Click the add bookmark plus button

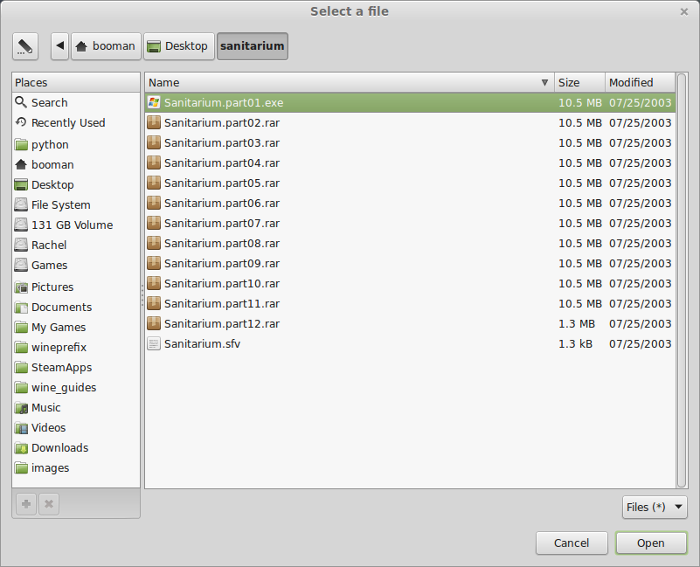pyautogui.click(x=26, y=504)
